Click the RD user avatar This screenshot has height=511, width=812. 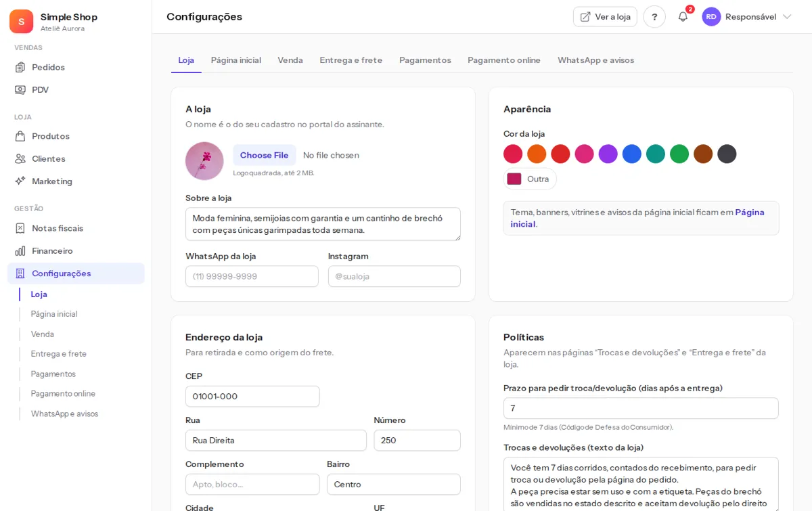711,17
